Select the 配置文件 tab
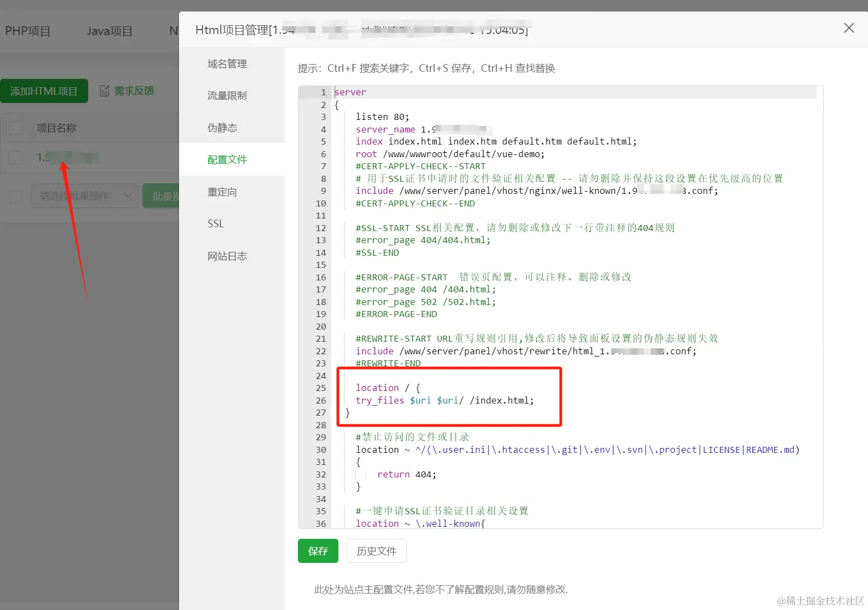The height and width of the screenshot is (610, 868). click(227, 159)
